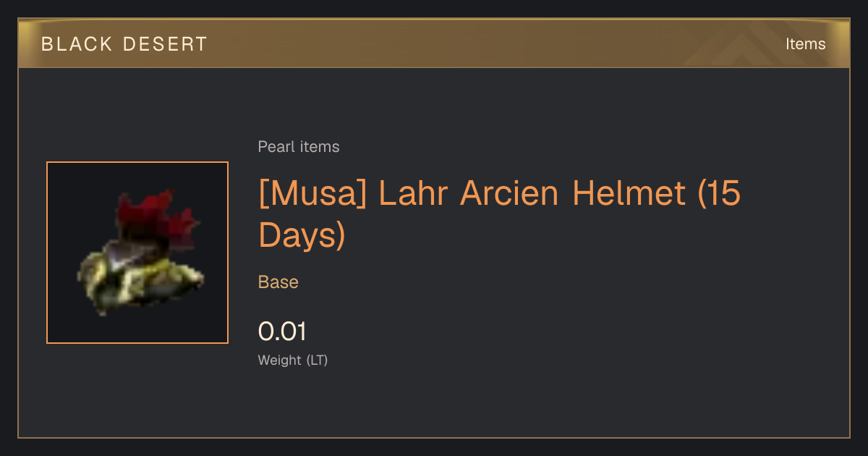The width and height of the screenshot is (868, 456).
Task: Click the 0.01 weight value
Action: point(283,332)
